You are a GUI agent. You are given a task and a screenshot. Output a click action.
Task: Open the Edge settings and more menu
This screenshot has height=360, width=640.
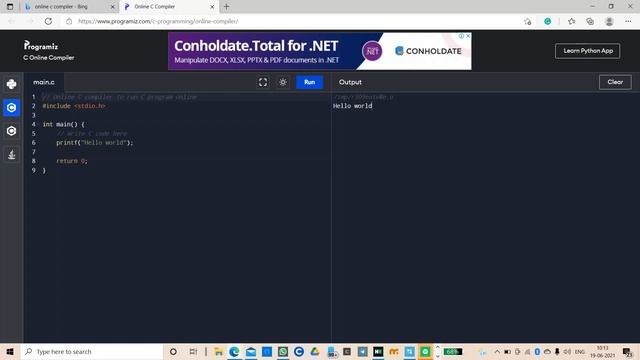pyautogui.click(x=628, y=21)
